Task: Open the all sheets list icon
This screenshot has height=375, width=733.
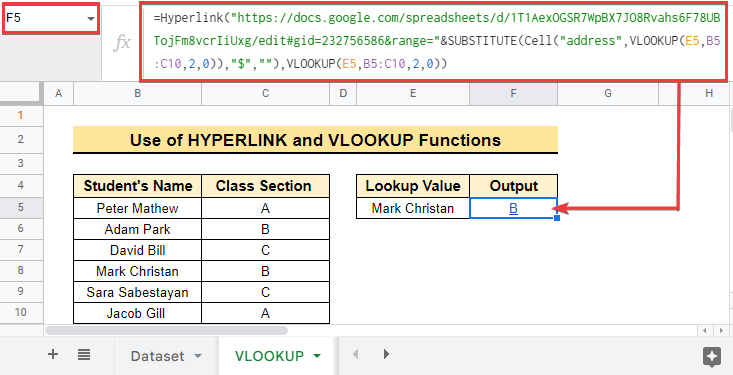Action: pyautogui.click(x=84, y=354)
